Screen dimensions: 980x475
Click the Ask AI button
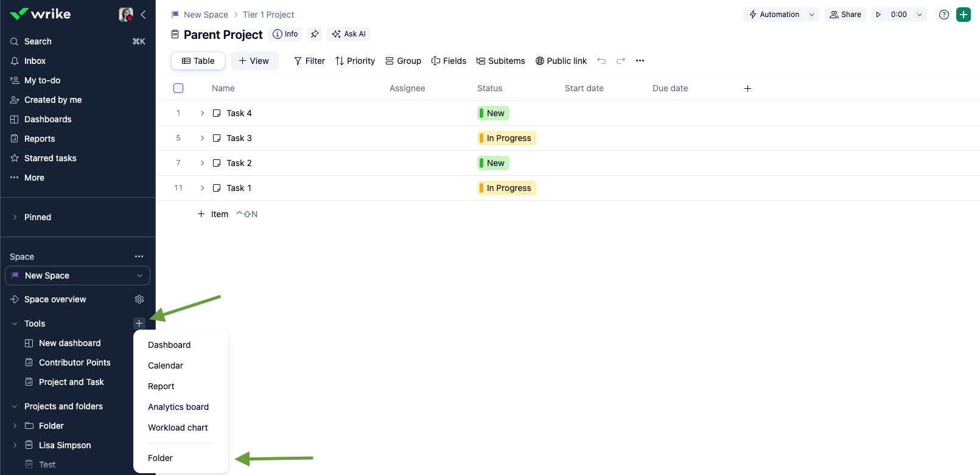tap(349, 34)
